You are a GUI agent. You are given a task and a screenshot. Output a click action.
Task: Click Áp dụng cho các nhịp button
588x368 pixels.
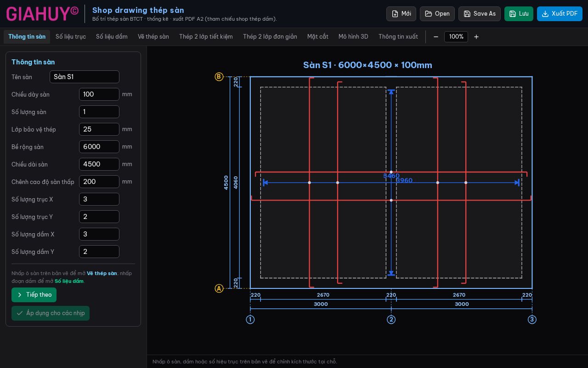click(51, 313)
